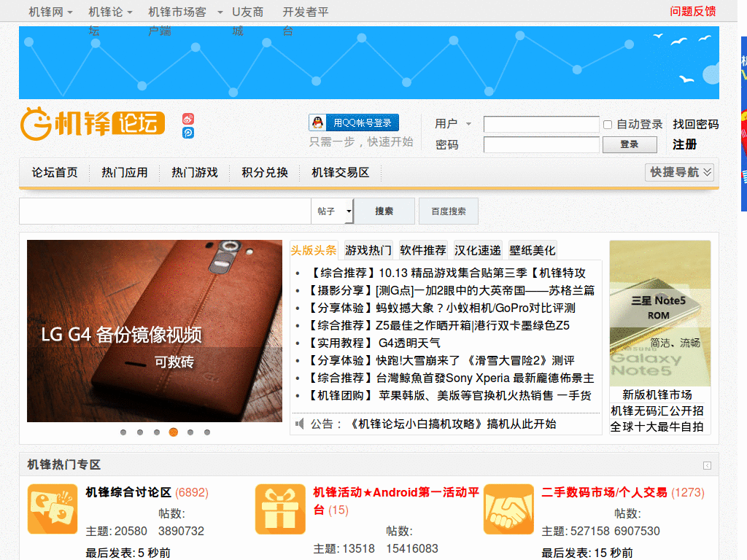The height and width of the screenshot is (560, 747).
Task: Open 苹果韩版、美版等官换机 headline
Action: [x=449, y=396]
